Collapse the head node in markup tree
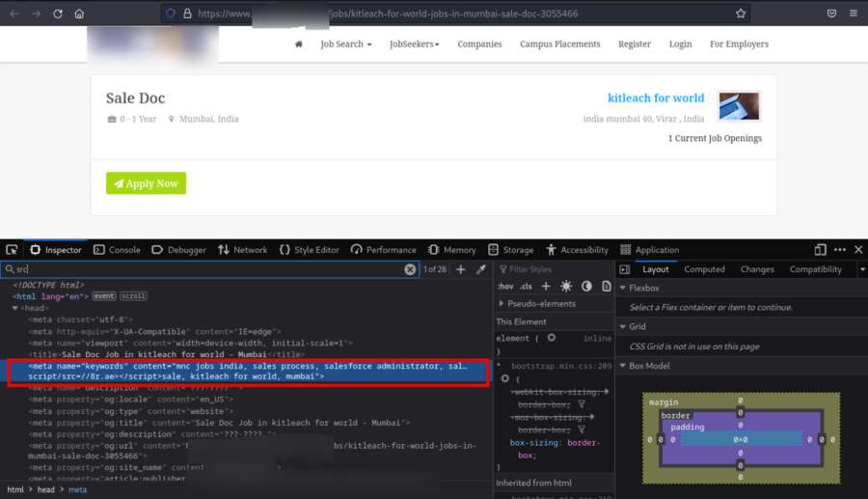Image resolution: width=868 pixels, height=499 pixels. 14,308
